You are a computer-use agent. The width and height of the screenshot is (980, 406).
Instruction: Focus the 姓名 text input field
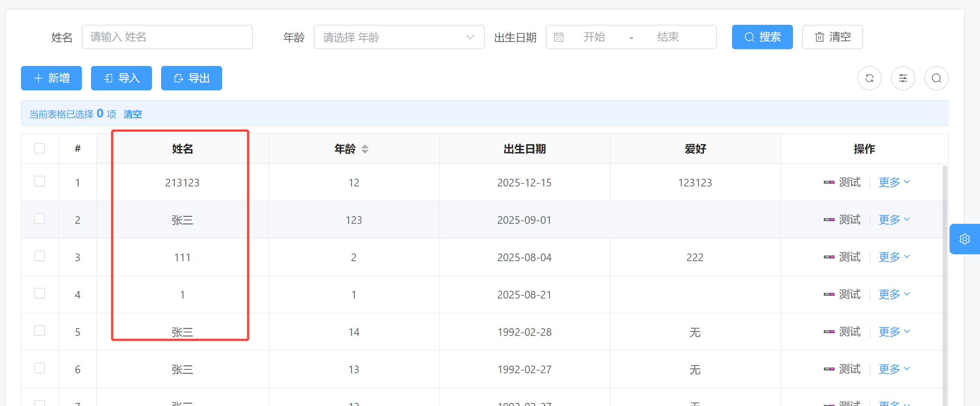(167, 37)
